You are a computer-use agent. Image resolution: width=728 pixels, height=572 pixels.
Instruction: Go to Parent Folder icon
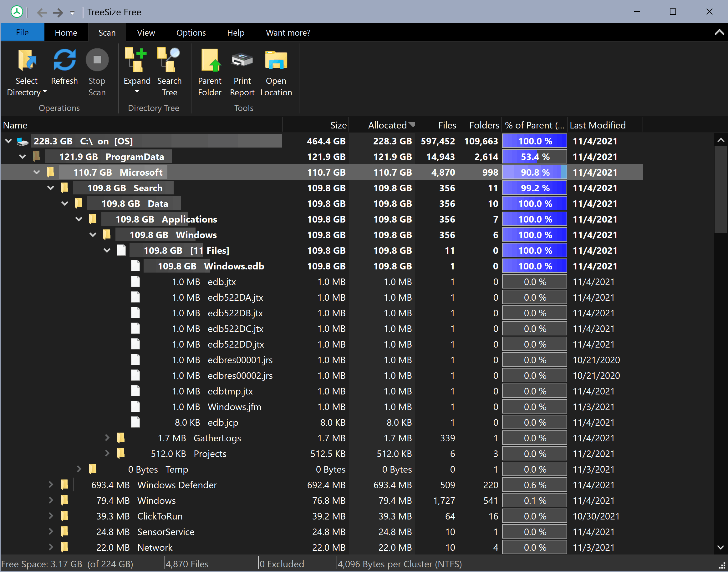tap(210, 60)
